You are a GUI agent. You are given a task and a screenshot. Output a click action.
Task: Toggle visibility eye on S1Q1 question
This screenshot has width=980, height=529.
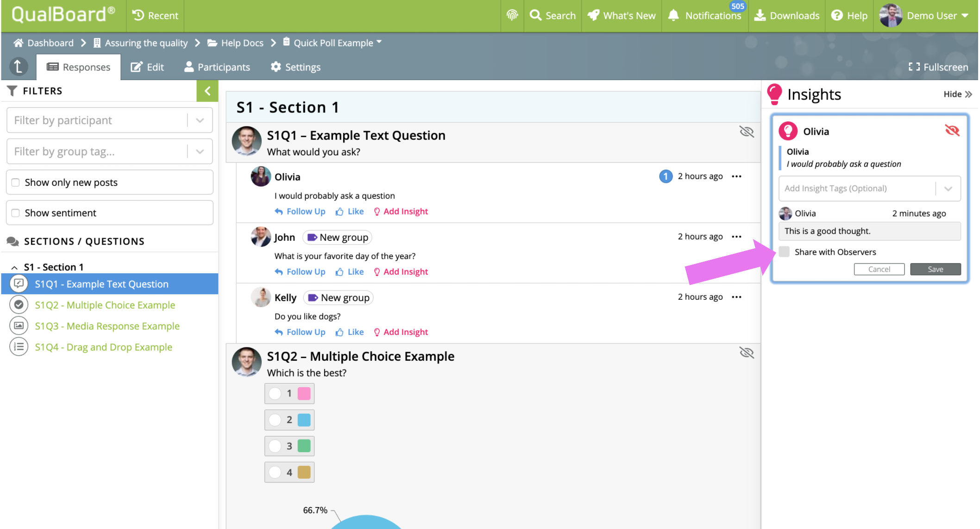tap(746, 132)
